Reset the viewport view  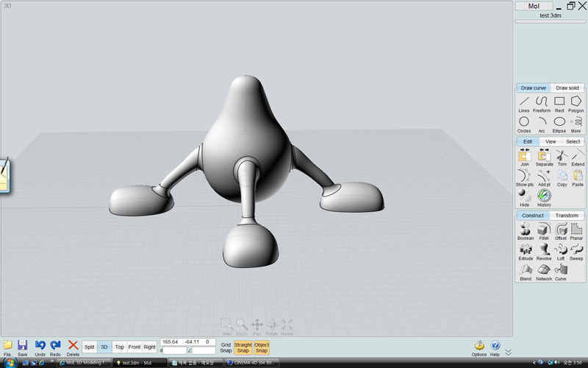coord(287,327)
